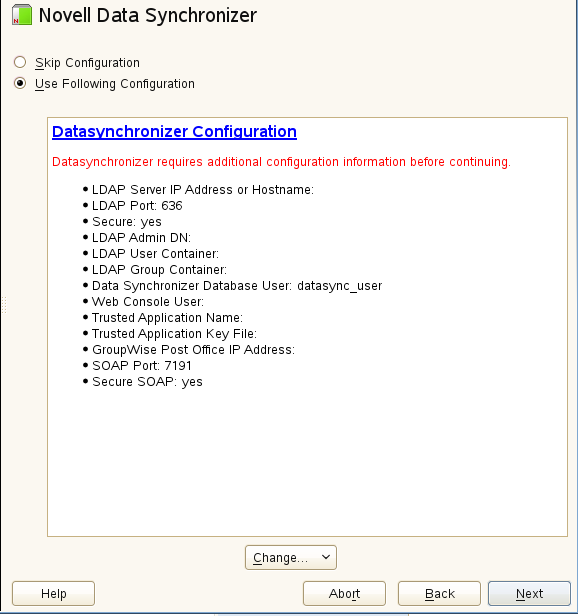This screenshot has width=578, height=616.
Task: Click the Trusted Application Name entry
Action: click(x=167, y=318)
